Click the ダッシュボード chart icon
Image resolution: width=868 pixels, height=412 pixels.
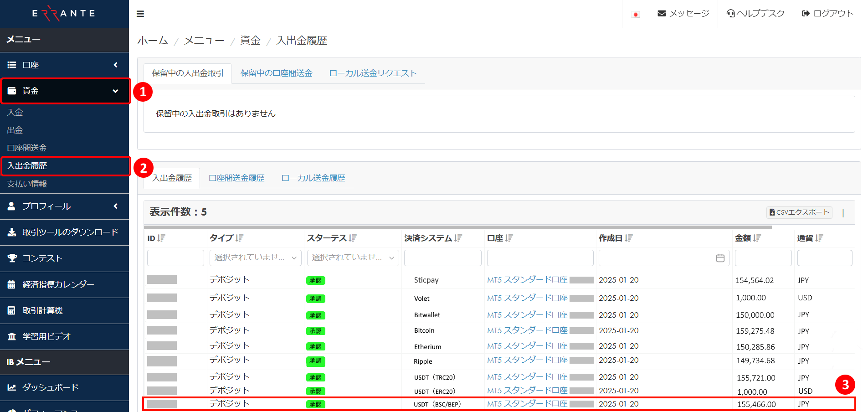[x=11, y=387]
